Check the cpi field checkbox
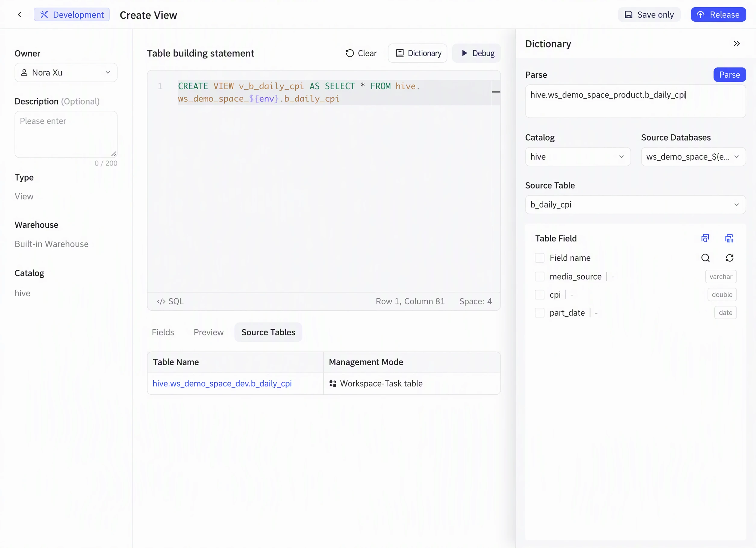 (540, 295)
